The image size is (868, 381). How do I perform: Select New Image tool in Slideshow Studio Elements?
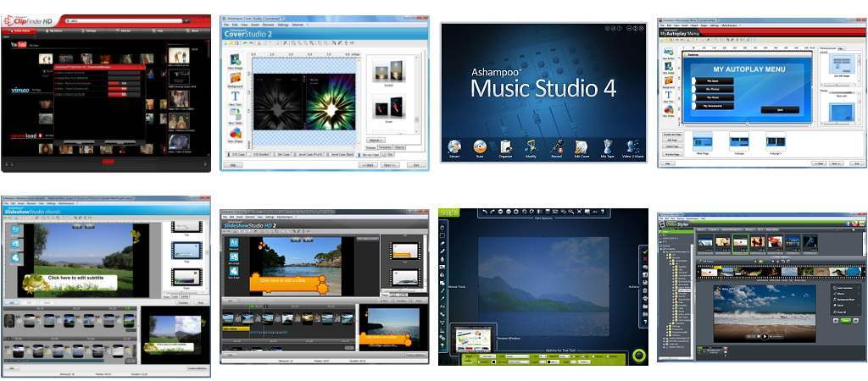[15, 245]
